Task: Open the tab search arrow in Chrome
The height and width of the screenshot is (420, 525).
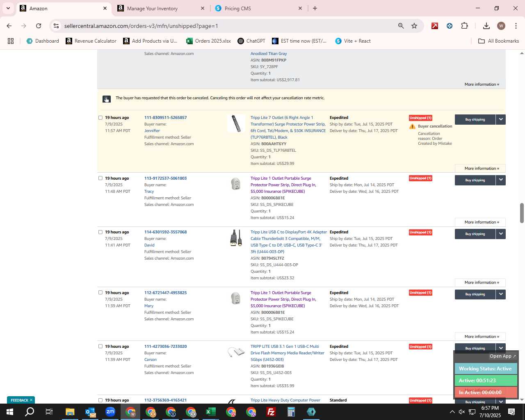Action: pyautogui.click(x=8, y=8)
